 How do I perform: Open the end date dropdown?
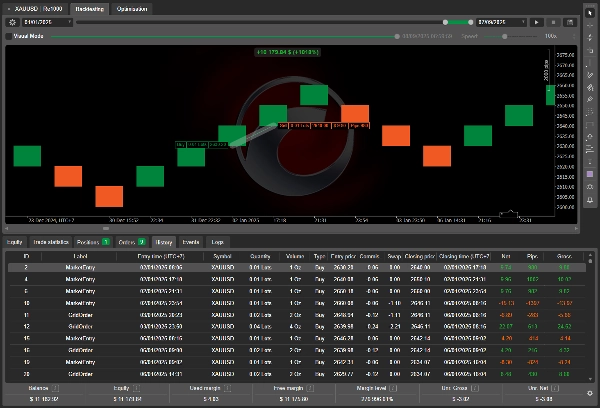tap(500, 21)
